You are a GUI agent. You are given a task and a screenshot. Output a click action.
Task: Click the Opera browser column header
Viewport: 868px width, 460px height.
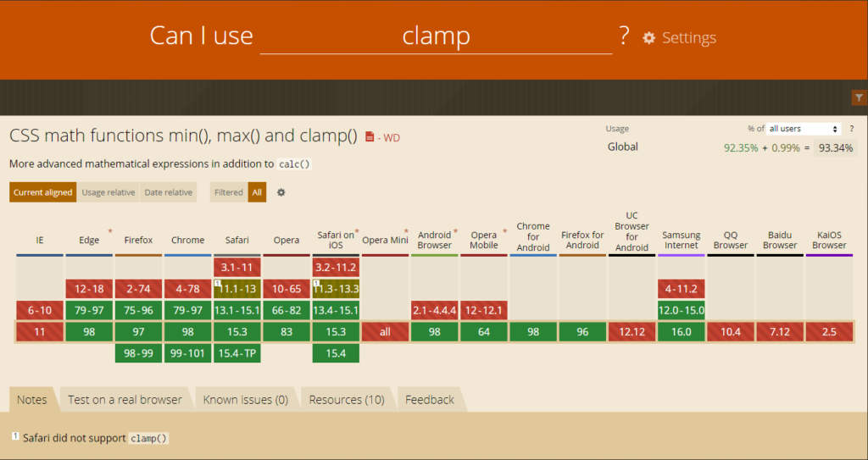(x=287, y=241)
